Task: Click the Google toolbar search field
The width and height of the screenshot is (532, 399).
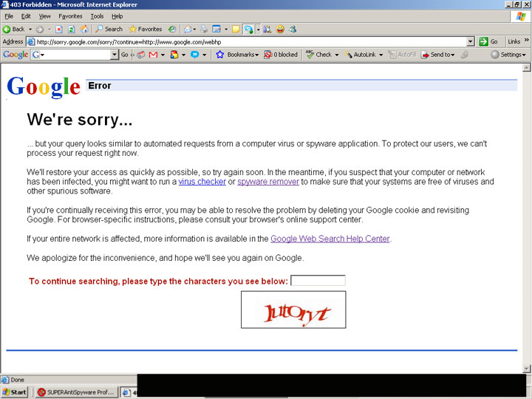Action: click(75, 55)
